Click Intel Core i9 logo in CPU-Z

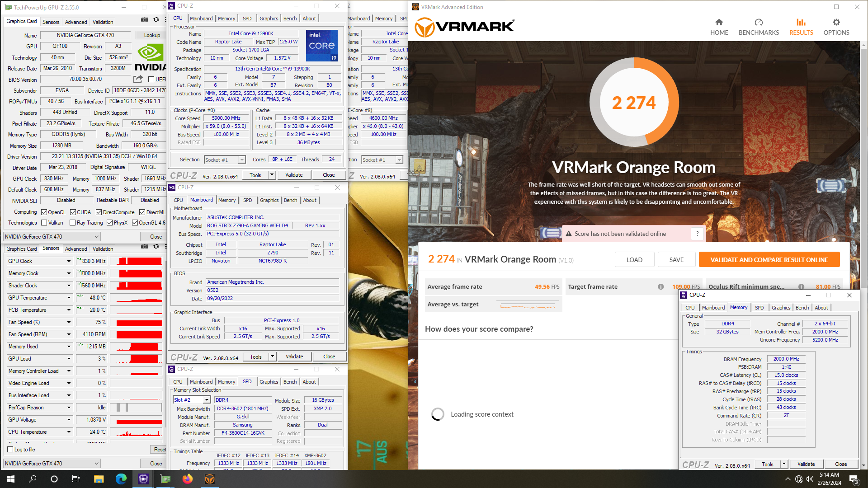(322, 46)
